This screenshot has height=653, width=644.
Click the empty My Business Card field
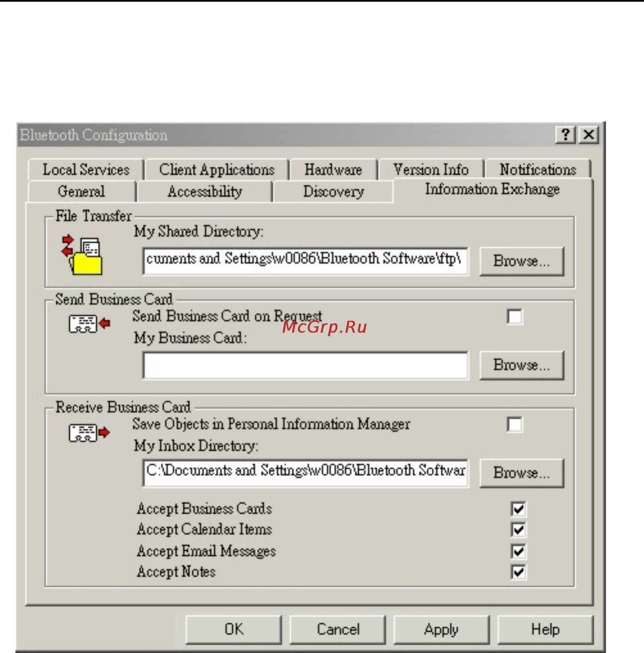305,365
